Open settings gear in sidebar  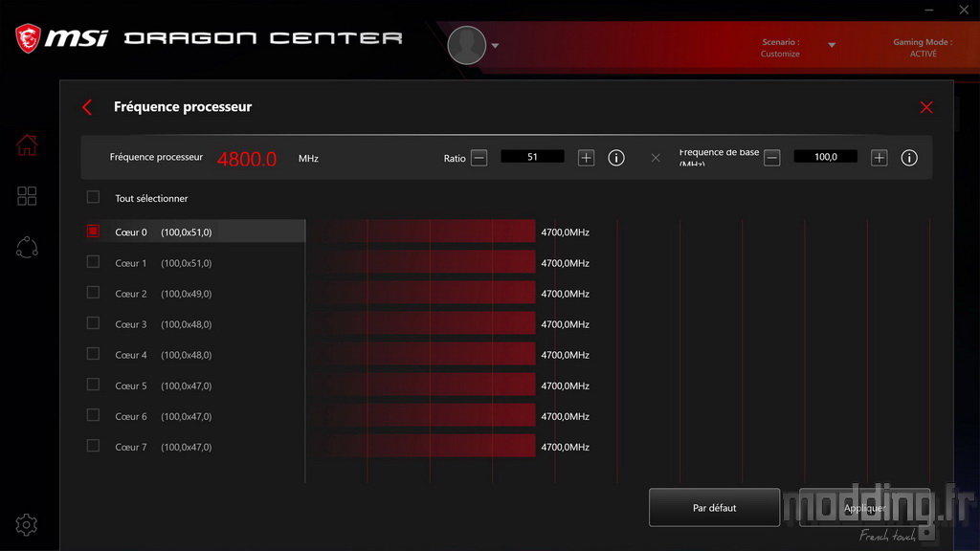click(26, 525)
